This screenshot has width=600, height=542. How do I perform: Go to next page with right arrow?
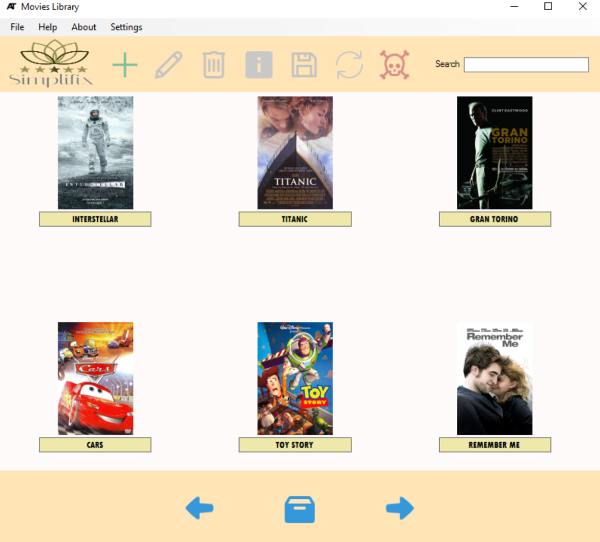pos(400,508)
